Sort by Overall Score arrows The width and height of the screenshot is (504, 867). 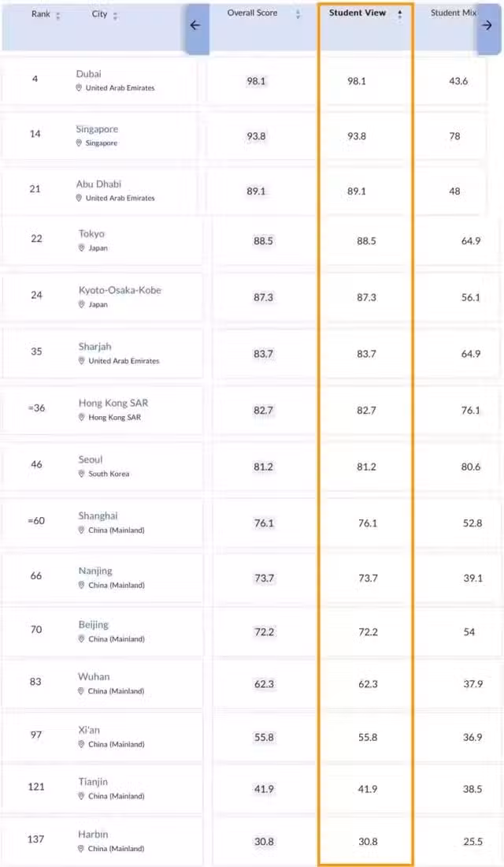click(298, 14)
